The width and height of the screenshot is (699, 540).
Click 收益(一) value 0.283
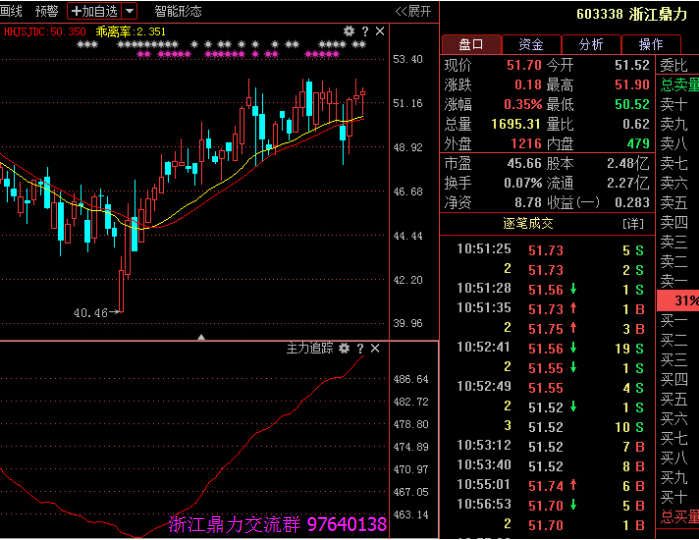[x=632, y=202]
